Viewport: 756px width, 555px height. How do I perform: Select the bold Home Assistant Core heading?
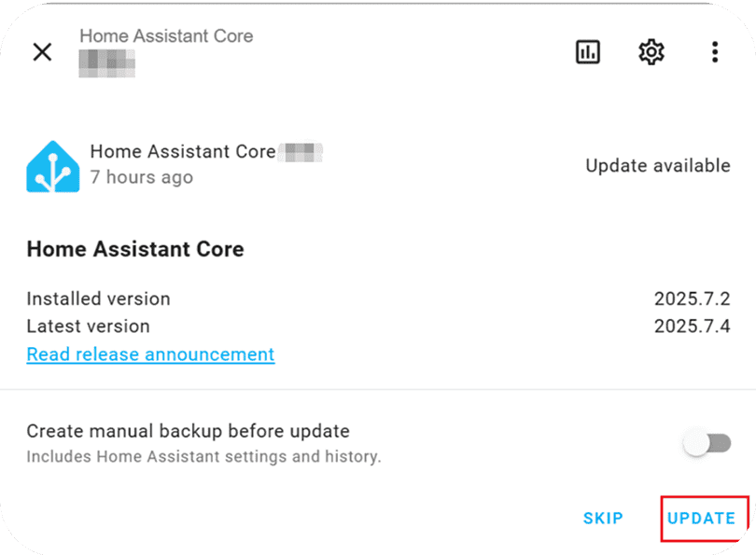135,249
